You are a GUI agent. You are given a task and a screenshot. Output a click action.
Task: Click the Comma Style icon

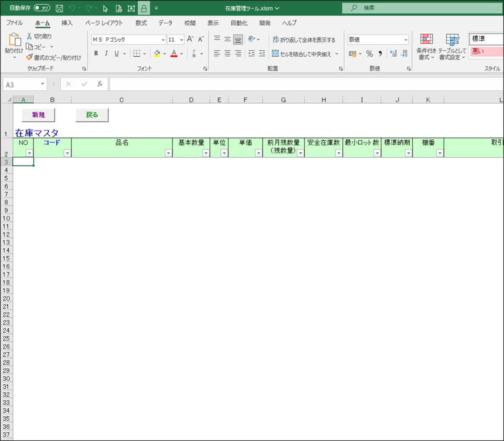[x=380, y=53]
